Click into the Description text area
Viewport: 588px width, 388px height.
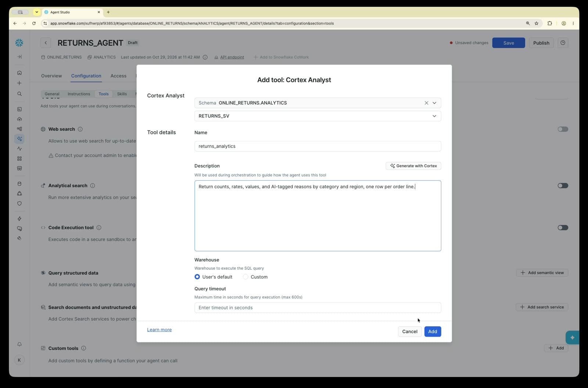click(318, 216)
